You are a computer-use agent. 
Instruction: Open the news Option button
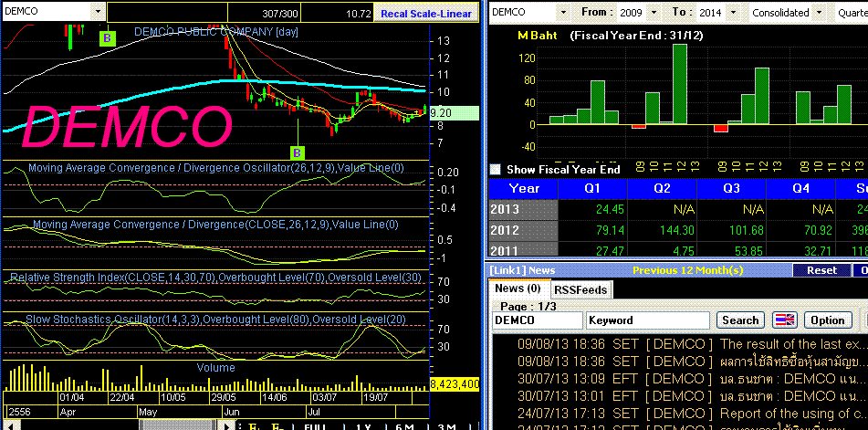828,320
